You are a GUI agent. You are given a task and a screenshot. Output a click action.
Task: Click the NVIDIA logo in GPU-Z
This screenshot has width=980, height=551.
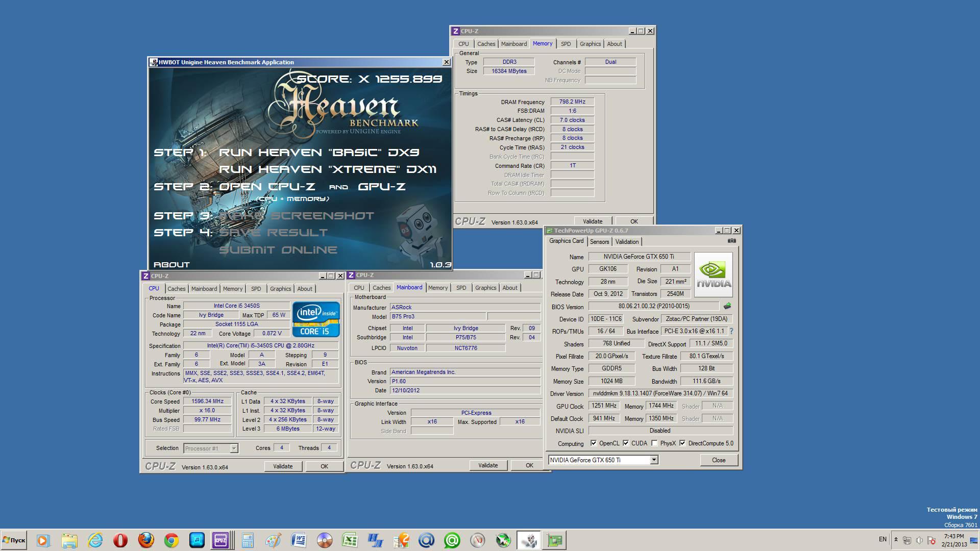click(713, 275)
